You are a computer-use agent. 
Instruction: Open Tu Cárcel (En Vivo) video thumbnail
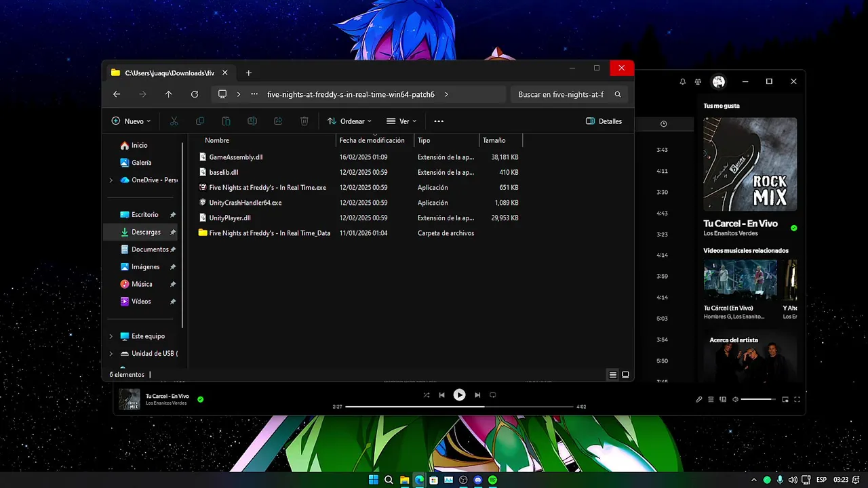tap(741, 280)
